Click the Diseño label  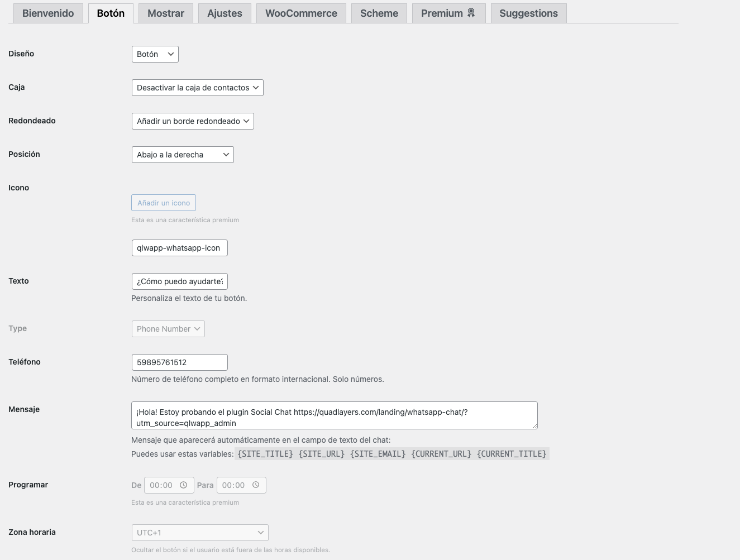[21, 54]
